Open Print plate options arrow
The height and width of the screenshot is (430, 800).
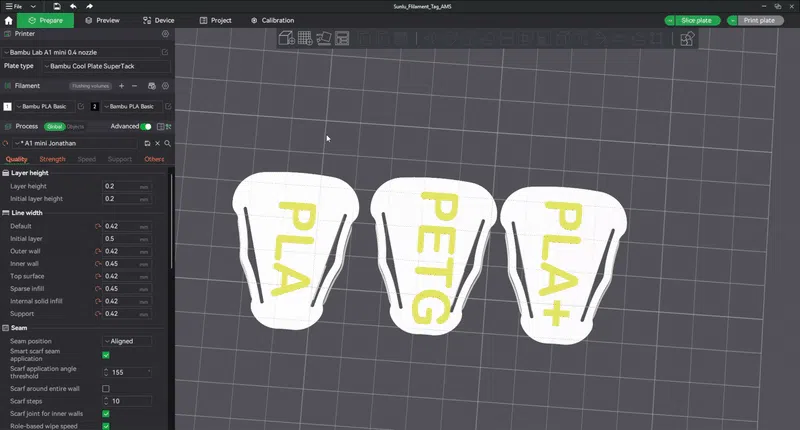coord(733,20)
